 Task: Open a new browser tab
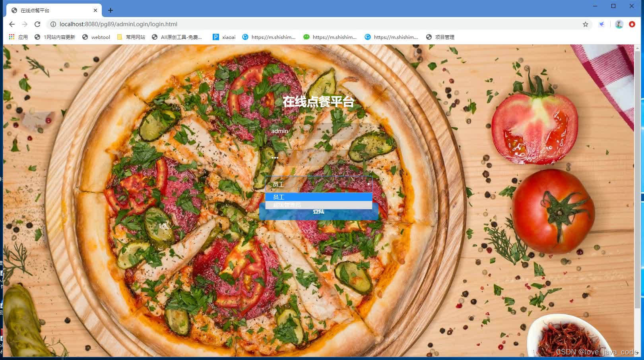click(111, 10)
